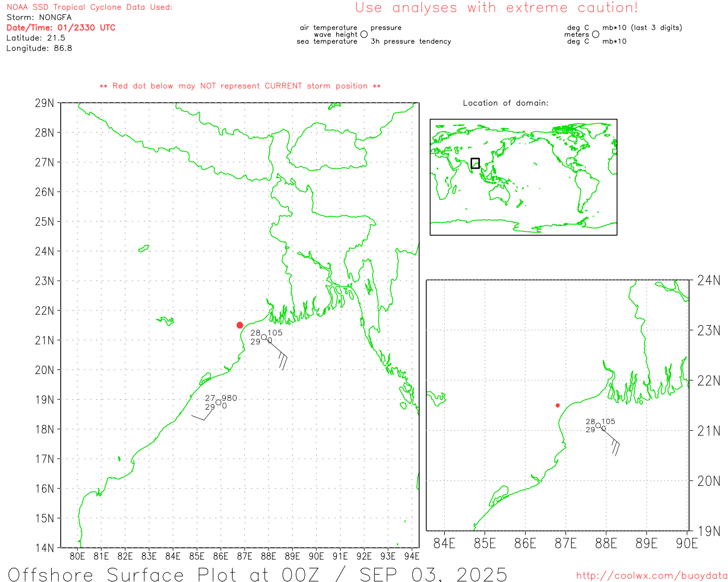This screenshot has height=582, width=728.
Task: Click the wind barb on the zoomed inset map
Action: [611, 441]
